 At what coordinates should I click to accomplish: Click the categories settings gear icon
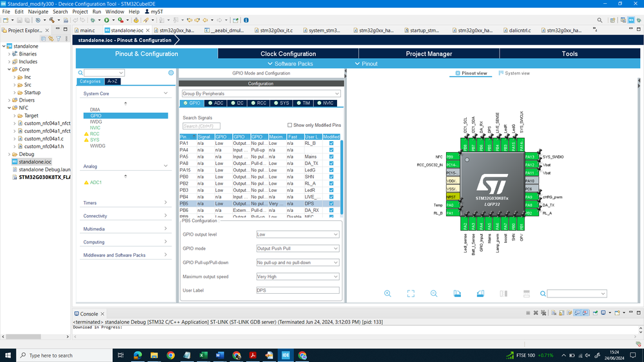click(171, 73)
